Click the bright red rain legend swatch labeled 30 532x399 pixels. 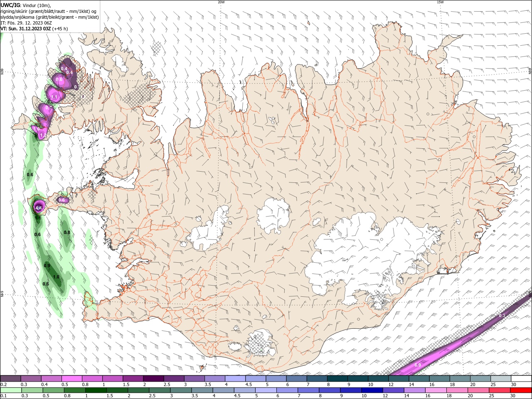pyautogui.click(x=520, y=390)
